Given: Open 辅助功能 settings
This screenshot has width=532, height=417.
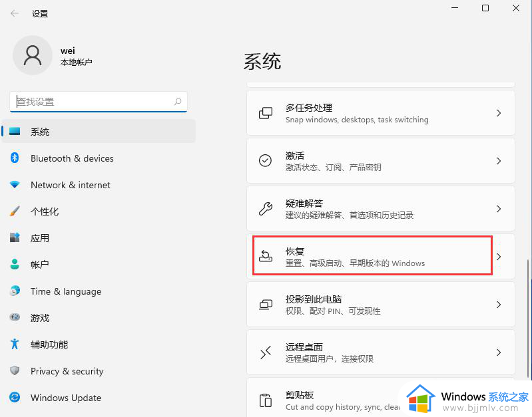Looking at the screenshot, I should (x=99, y=344).
